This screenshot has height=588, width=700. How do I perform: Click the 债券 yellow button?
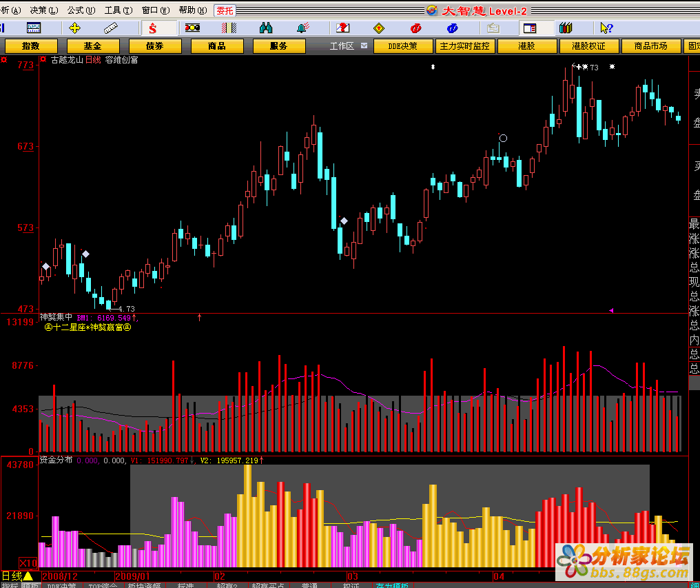[x=155, y=46]
